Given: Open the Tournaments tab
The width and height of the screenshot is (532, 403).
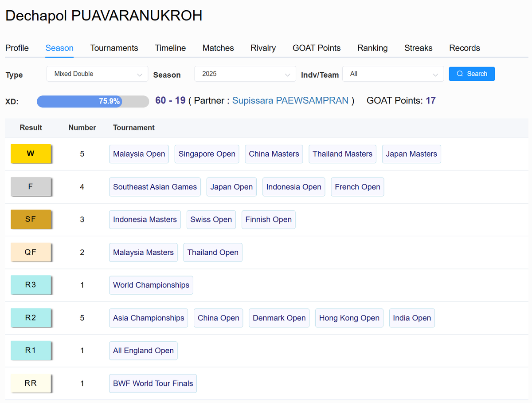Looking at the screenshot, I should point(114,48).
